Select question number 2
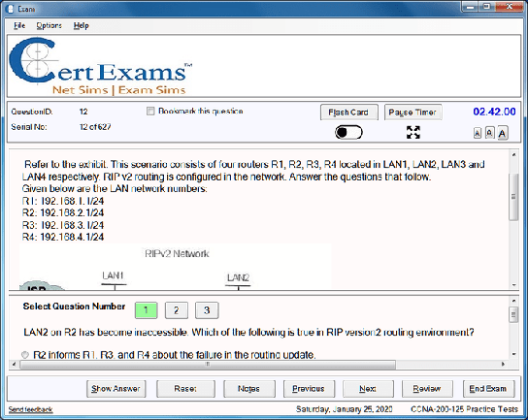 [x=176, y=310]
